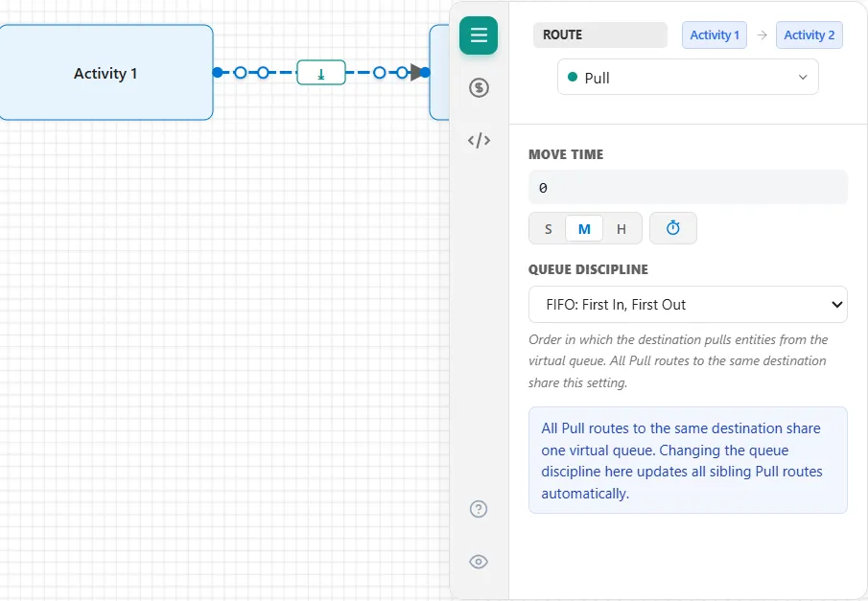Select the Activity 1 block on canvas

click(x=106, y=73)
